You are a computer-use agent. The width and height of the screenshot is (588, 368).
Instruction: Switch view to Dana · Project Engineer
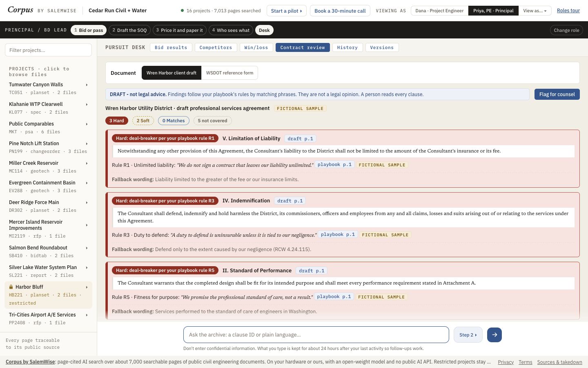(439, 11)
